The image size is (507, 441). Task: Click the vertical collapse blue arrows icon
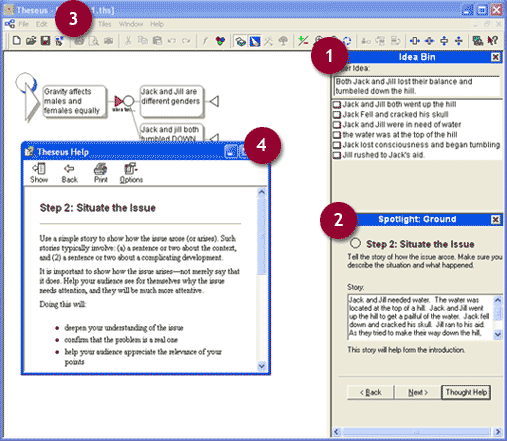tap(459, 41)
